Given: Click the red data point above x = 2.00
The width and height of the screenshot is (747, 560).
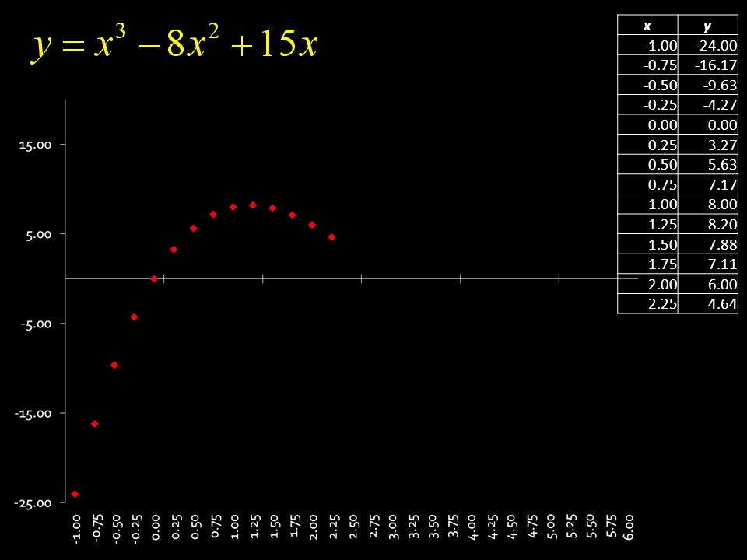Looking at the screenshot, I should click(312, 225).
